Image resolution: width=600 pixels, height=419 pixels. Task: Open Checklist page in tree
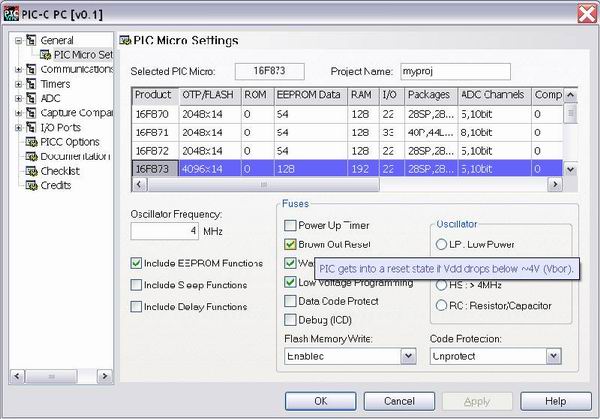click(x=60, y=171)
